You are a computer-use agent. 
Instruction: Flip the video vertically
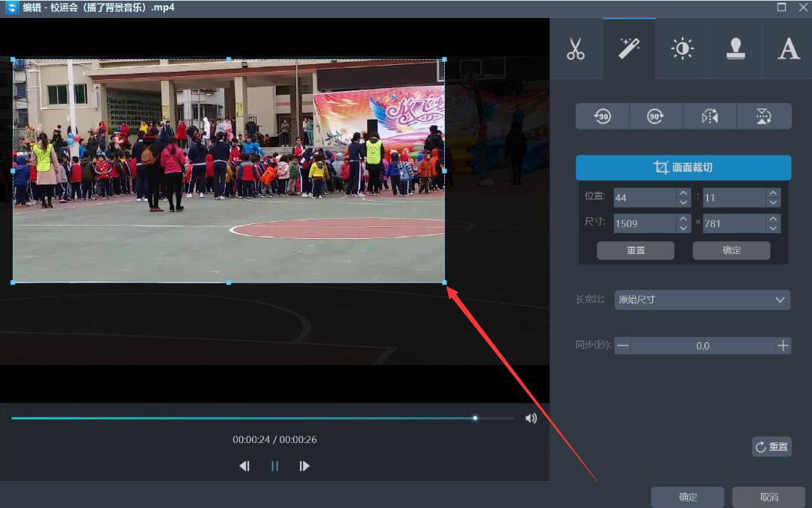[x=763, y=117]
